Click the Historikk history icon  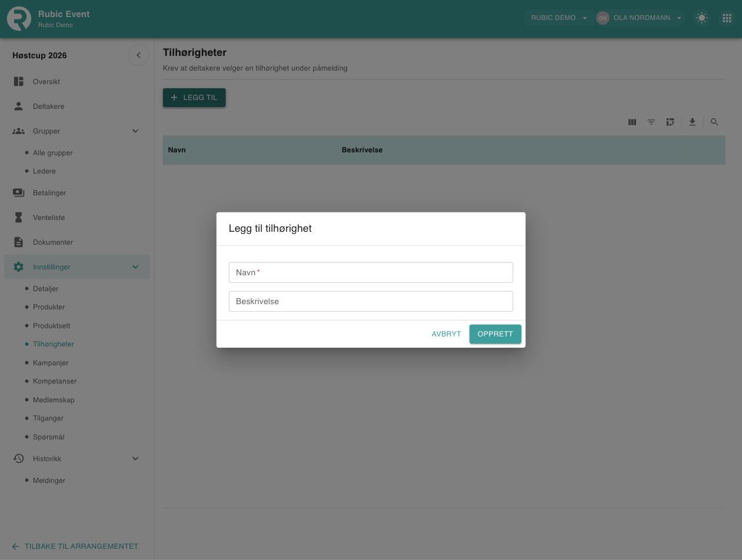(x=19, y=458)
